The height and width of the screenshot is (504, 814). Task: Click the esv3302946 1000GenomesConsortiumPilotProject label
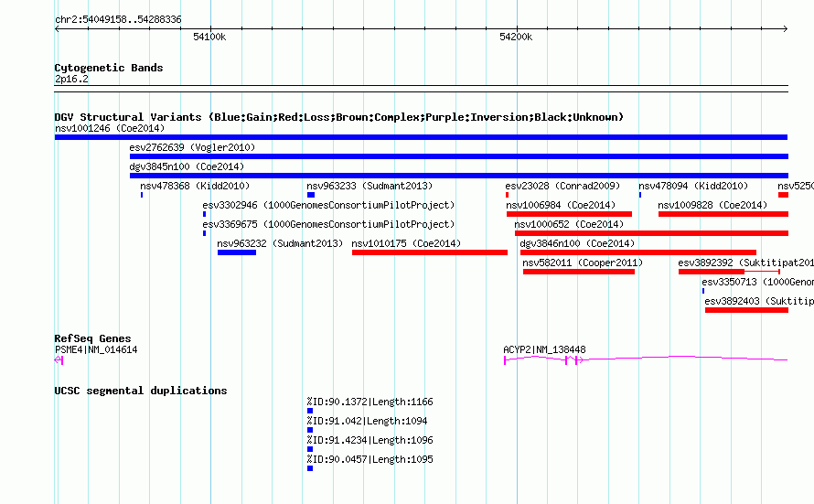coord(328,205)
